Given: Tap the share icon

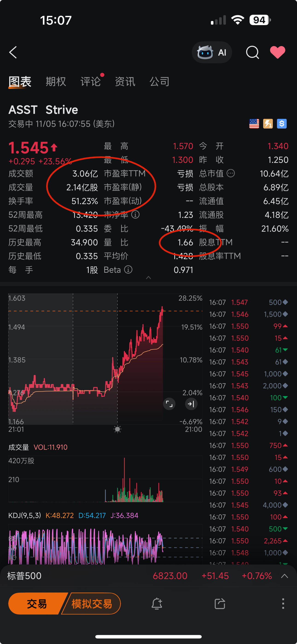Looking at the screenshot, I should [x=220, y=604].
